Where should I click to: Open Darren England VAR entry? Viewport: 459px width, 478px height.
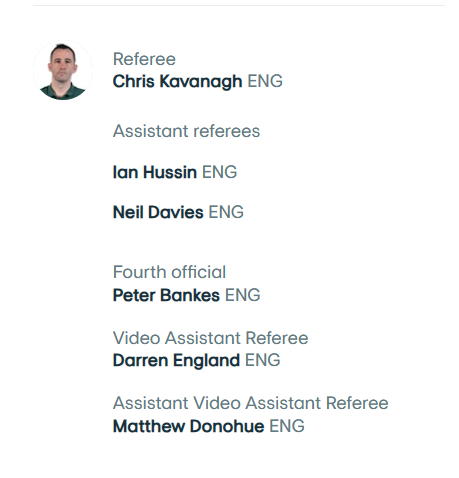point(176,360)
